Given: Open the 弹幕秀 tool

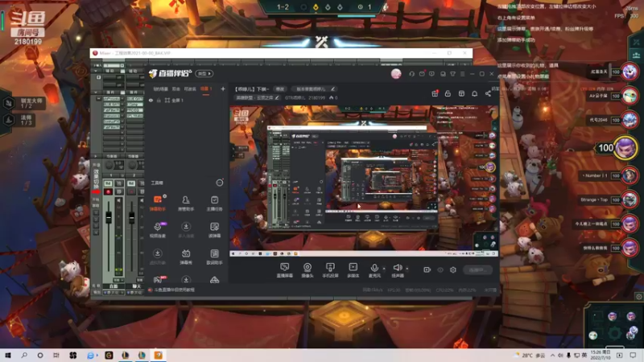Looking at the screenshot, I should click(186, 257).
